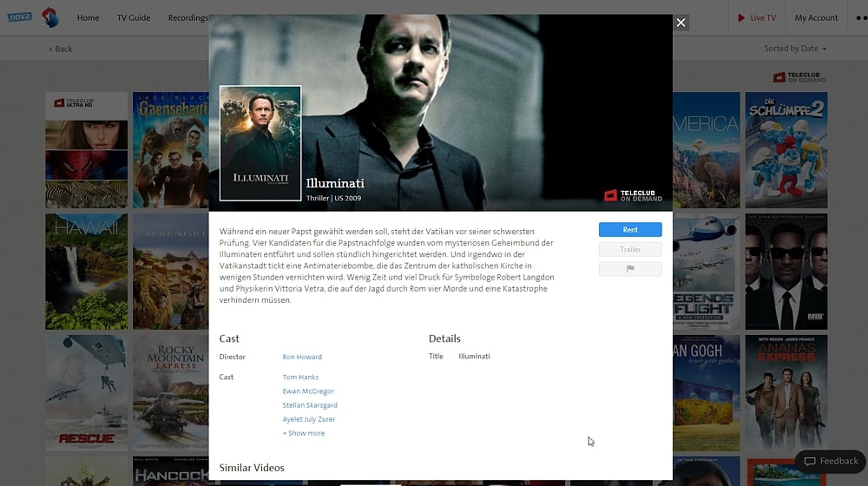Open the Ananas Express poster

point(786,392)
